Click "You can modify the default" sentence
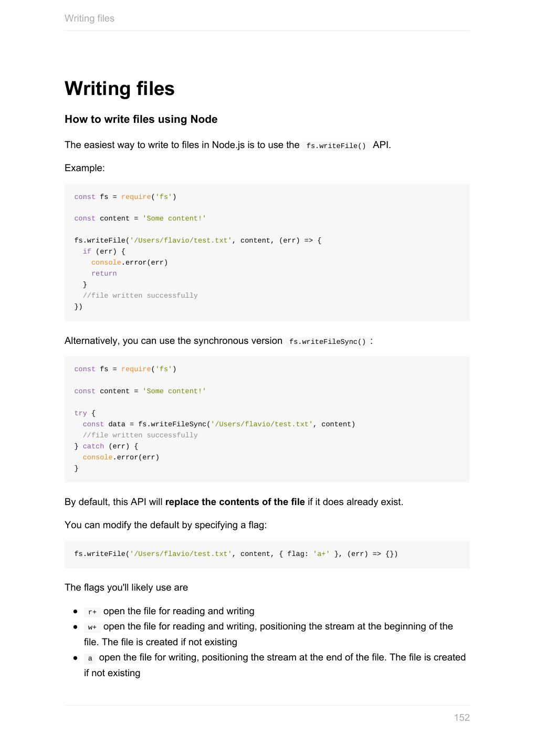535x756 pixels. point(165,525)
